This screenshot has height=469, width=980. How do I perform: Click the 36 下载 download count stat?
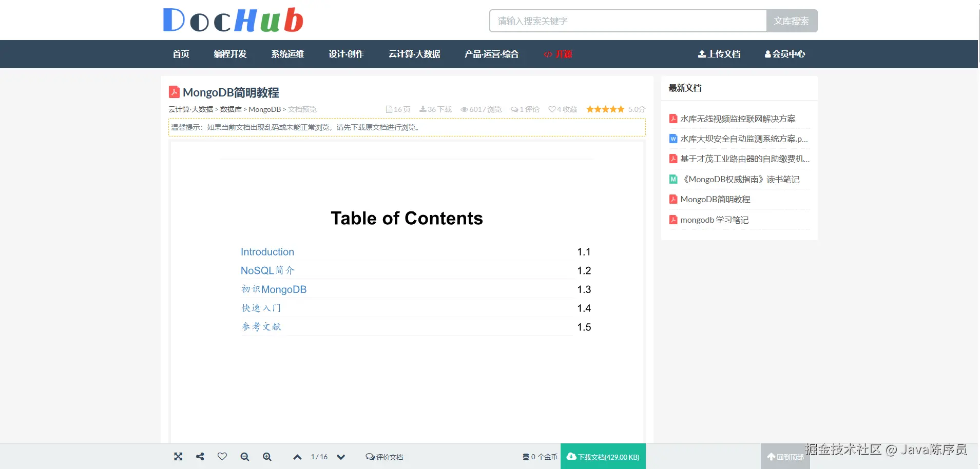tap(435, 109)
